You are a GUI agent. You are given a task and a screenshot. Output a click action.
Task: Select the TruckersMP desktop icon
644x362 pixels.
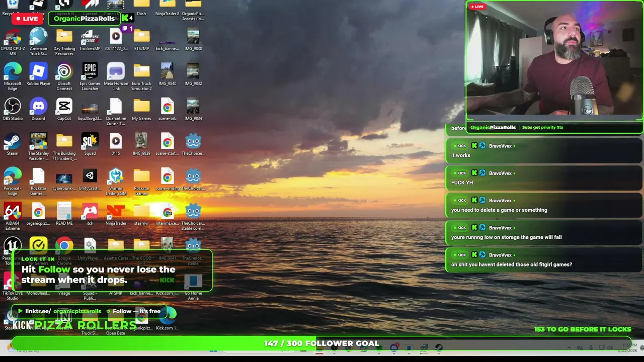coord(90,40)
